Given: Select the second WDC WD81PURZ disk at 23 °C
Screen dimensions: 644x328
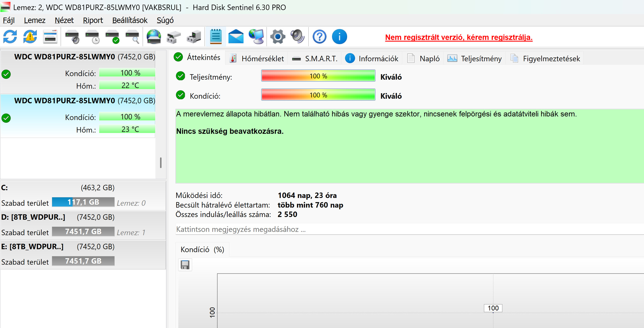Looking at the screenshot, I should click(78, 116).
